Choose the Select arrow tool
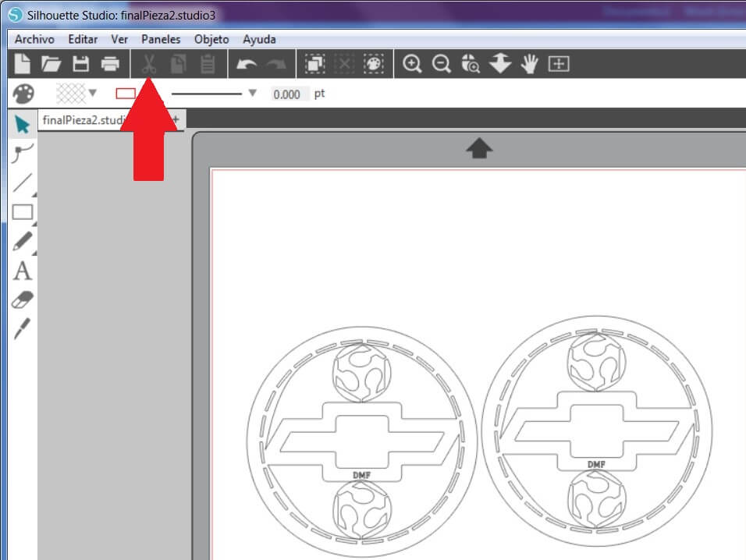Image resolution: width=746 pixels, height=560 pixels. click(23, 125)
